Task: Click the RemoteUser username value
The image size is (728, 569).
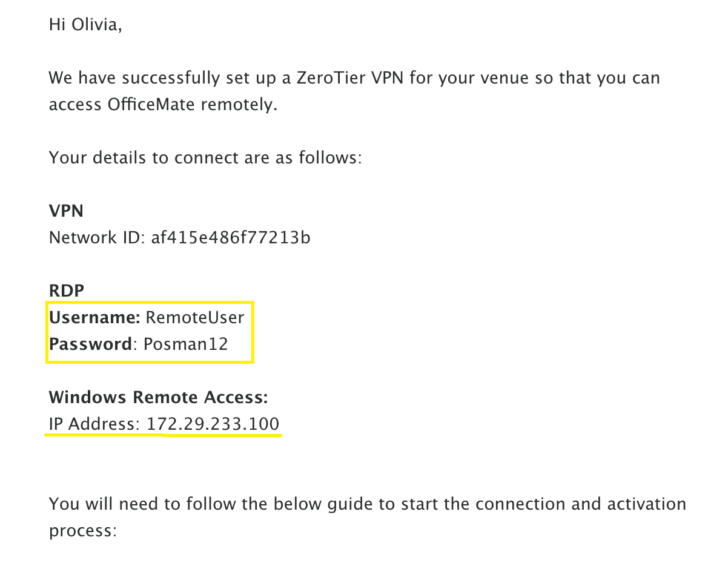Action: point(195,317)
